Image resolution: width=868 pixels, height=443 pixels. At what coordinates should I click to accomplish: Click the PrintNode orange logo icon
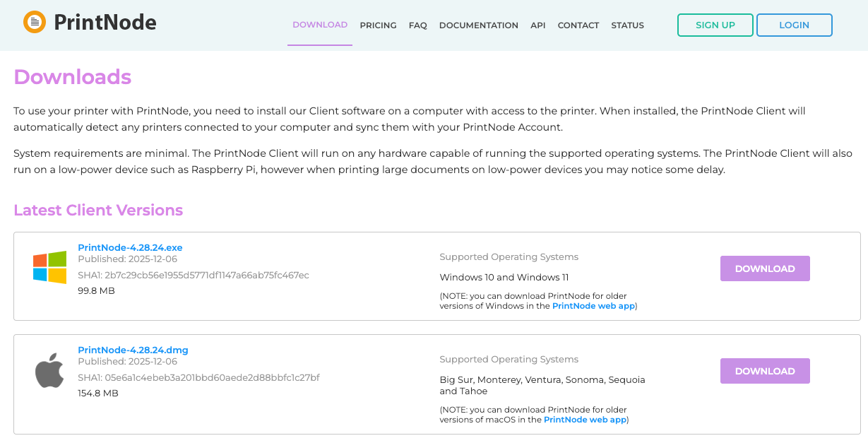(x=35, y=23)
